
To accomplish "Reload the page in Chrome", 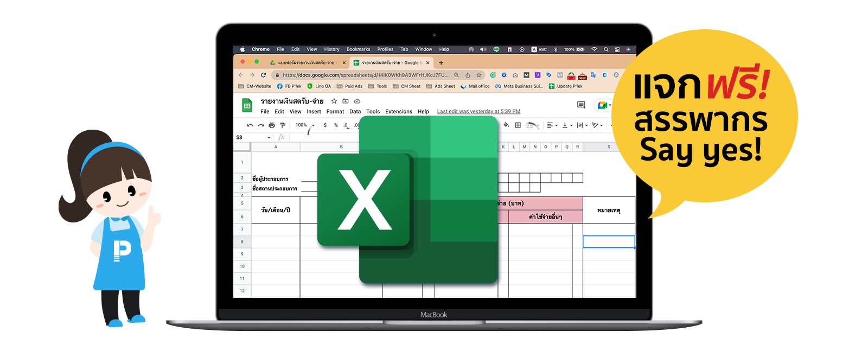I will [264, 75].
